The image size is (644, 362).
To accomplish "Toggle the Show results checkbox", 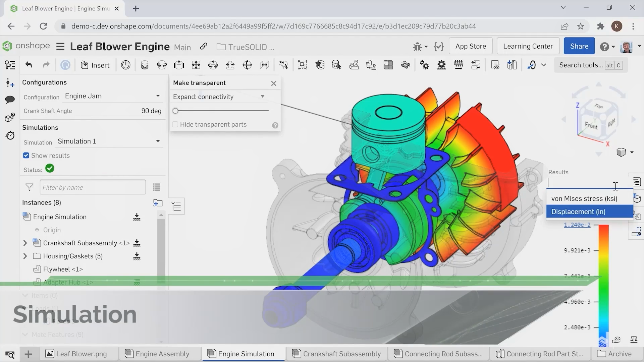I will (26, 155).
